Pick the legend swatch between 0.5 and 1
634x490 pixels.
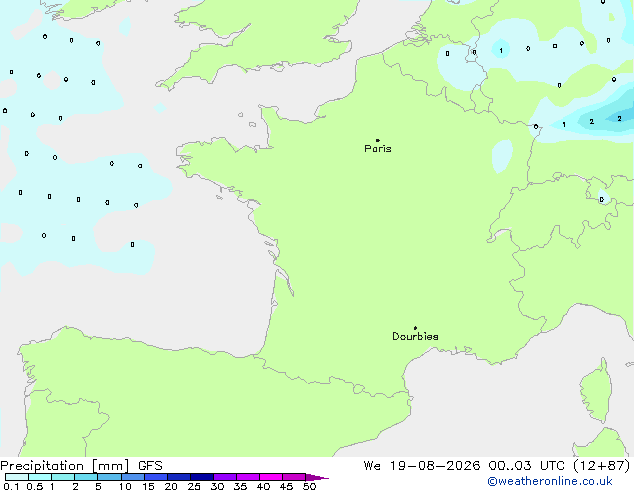click(x=40, y=477)
